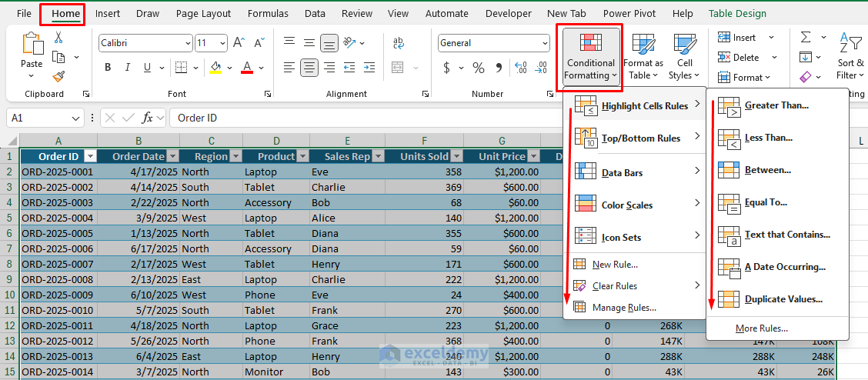Choose New Rule from the menu
Screen dimensions: 868x380
click(634, 265)
